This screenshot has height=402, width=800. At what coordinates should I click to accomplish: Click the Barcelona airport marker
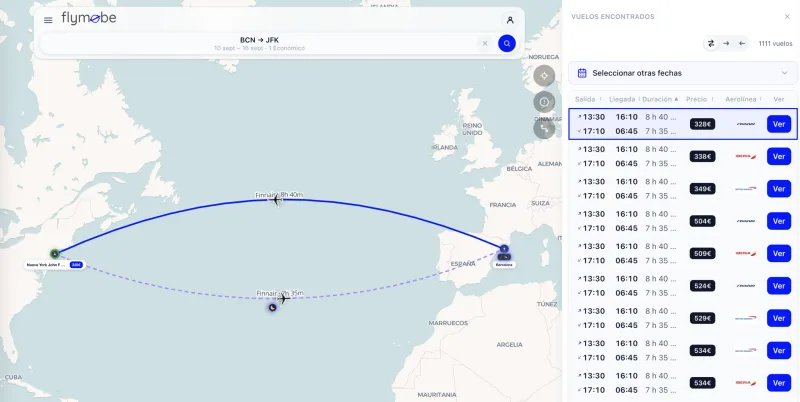pyautogui.click(x=504, y=249)
